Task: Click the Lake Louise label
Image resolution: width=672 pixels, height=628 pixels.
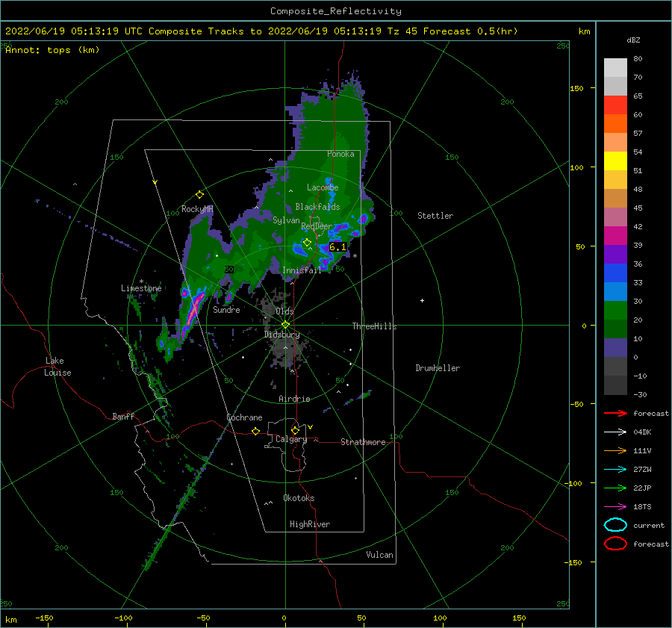Action: coord(57,367)
